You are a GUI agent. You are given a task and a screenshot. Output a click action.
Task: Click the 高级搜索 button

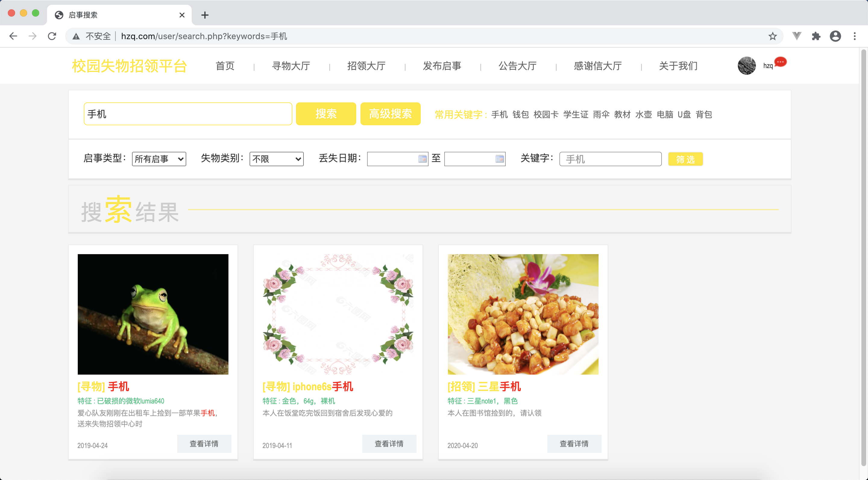(x=391, y=114)
